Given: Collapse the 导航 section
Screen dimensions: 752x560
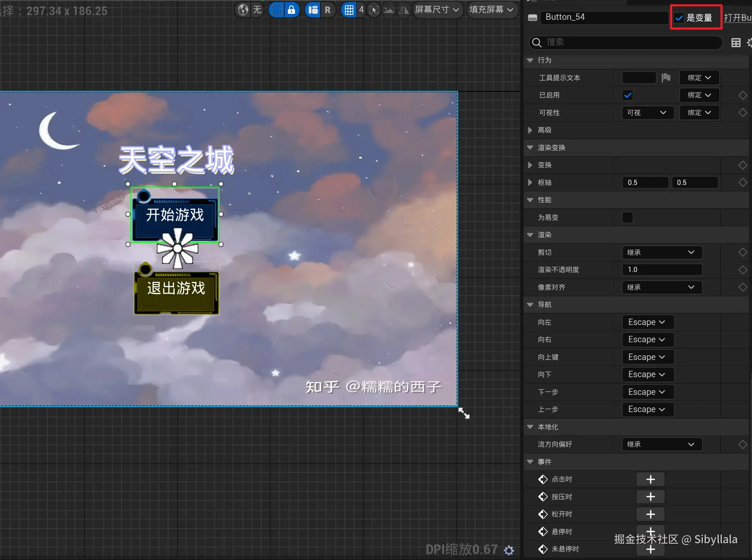Looking at the screenshot, I should [x=530, y=304].
